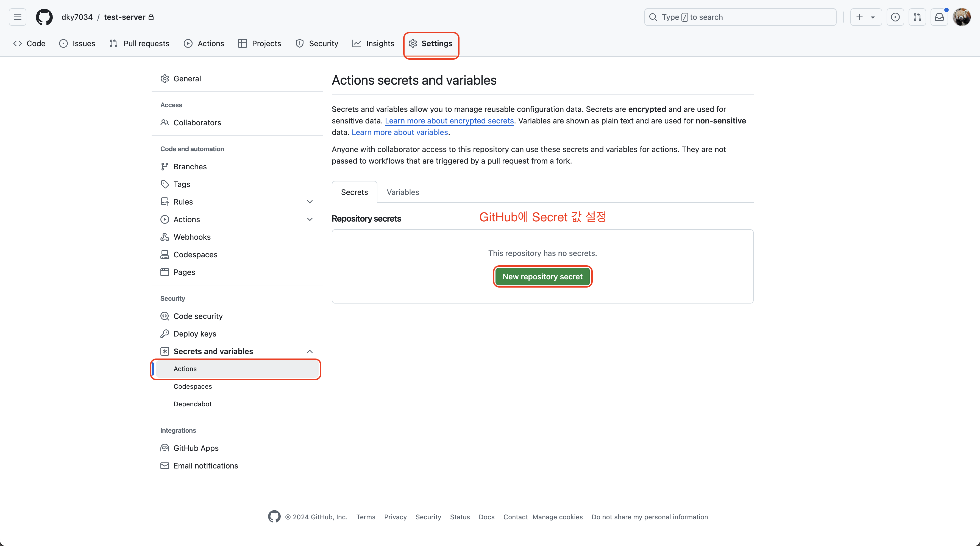
Task: Open Webhooks settings in sidebar
Action: (x=192, y=237)
